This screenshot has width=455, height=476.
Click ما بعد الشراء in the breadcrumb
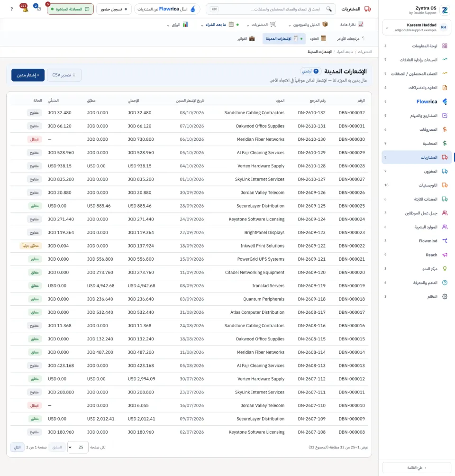coord(345,52)
